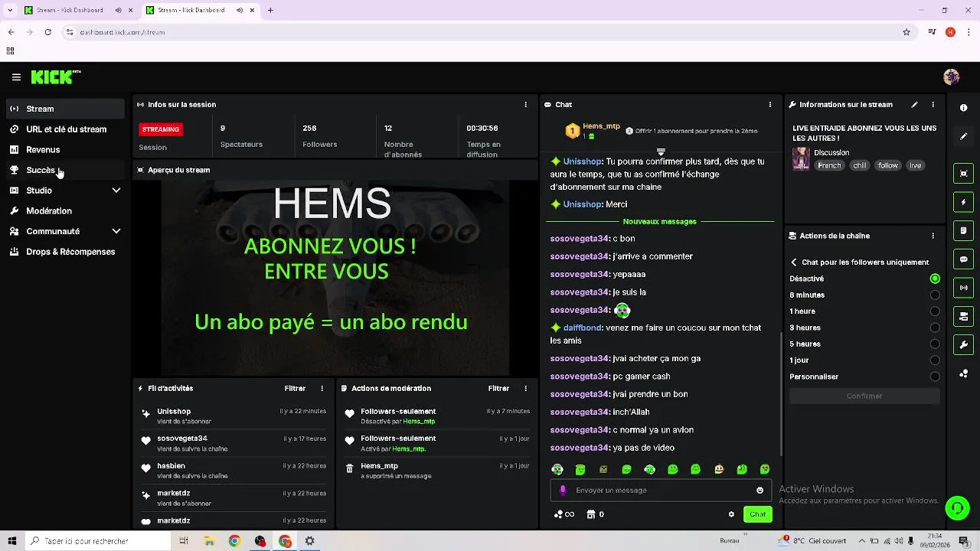Click the document icon in right sidebar
This screenshot has width=980, height=551.
click(964, 230)
